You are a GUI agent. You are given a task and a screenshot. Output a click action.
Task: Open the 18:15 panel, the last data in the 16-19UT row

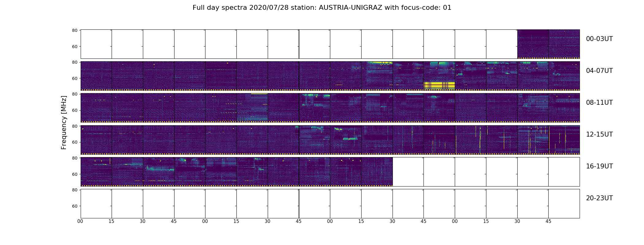(x=377, y=171)
